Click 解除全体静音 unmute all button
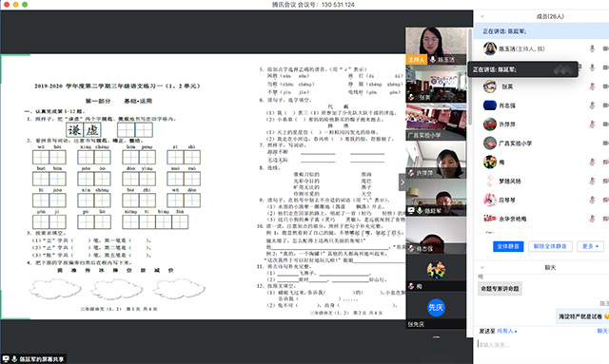 tap(550, 246)
